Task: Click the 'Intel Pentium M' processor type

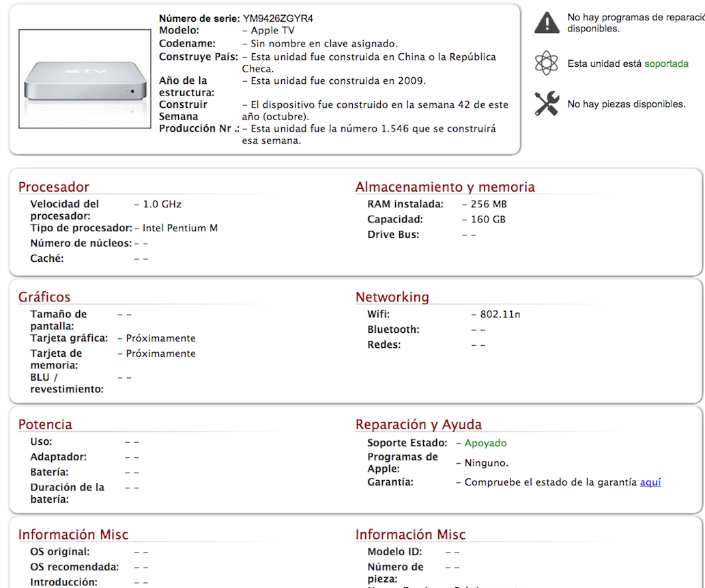Action: pos(180,229)
